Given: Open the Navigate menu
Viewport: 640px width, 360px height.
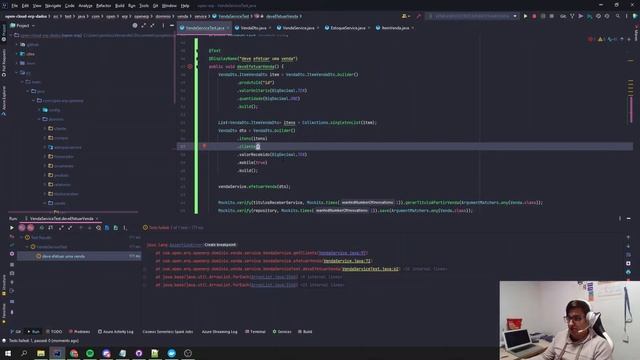Looking at the screenshot, I should (x=53, y=6).
